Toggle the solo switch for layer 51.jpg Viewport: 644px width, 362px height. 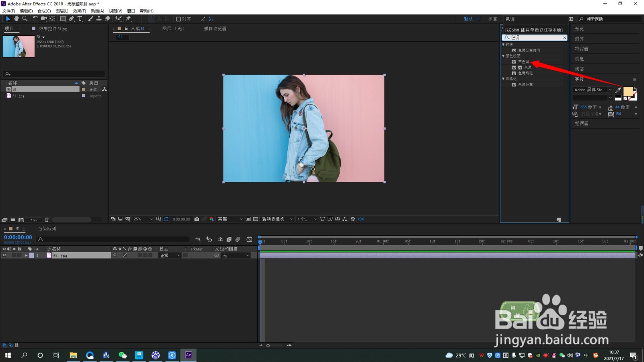[x=14, y=255]
